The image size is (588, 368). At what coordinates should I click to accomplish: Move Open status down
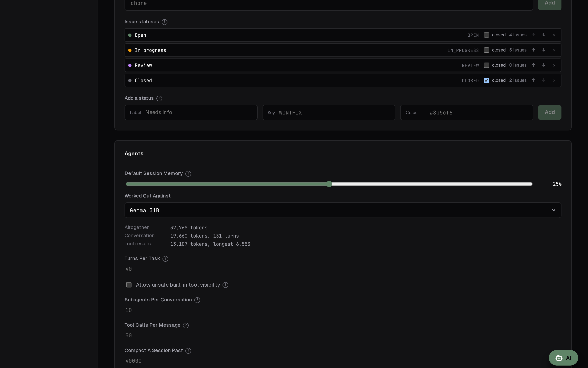(543, 35)
